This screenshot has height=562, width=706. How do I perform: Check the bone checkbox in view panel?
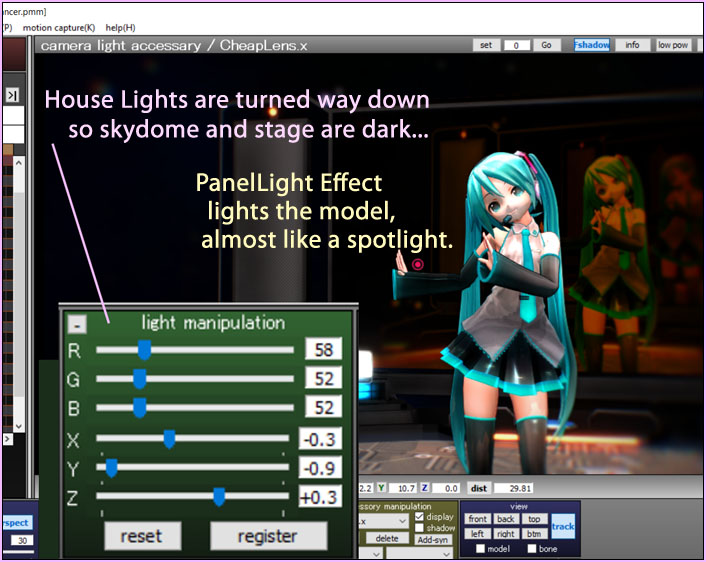coord(532,548)
